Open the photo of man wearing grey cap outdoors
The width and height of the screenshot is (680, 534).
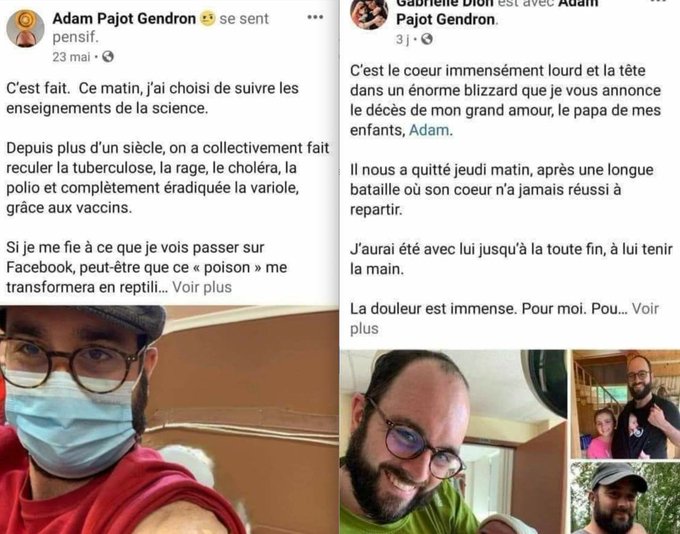[625, 498]
